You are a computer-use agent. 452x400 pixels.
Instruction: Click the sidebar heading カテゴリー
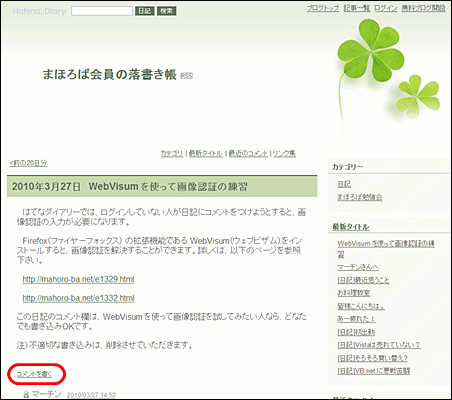(348, 167)
